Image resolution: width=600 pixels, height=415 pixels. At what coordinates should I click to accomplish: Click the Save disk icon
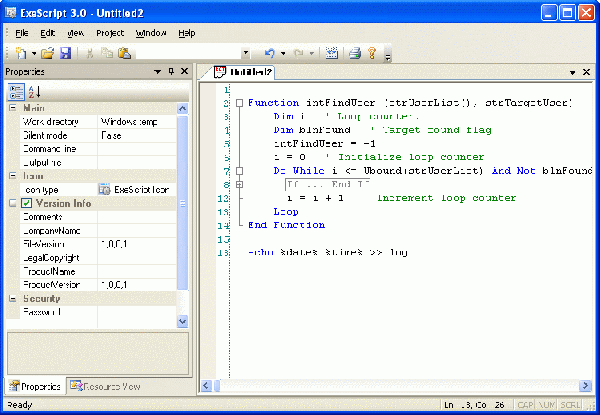pyautogui.click(x=65, y=52)
